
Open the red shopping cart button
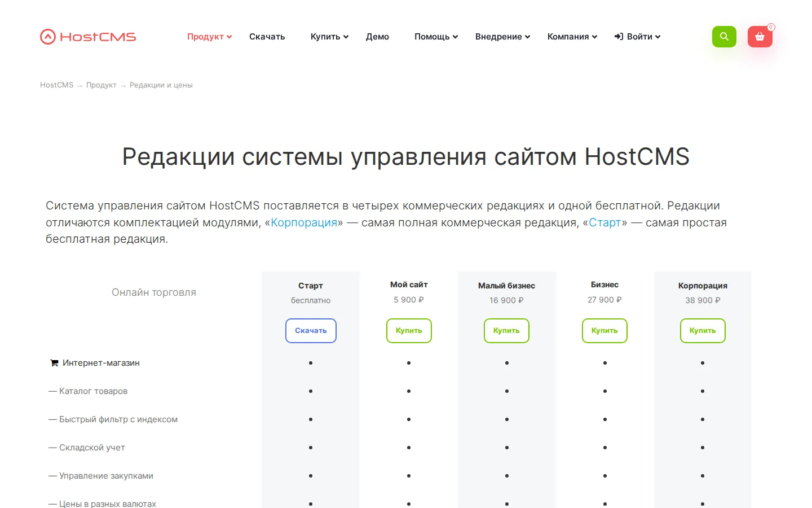coord(760,37)
